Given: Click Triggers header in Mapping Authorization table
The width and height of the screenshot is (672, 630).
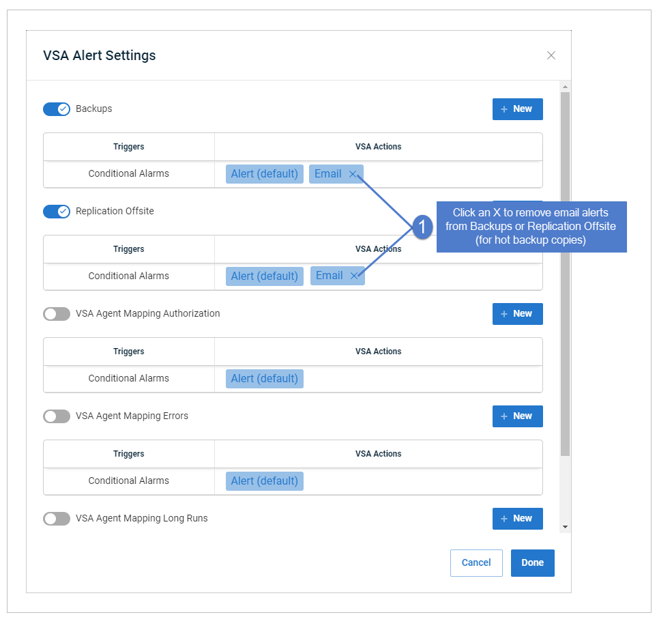Looking at the screenshot, I should (128, 352).
